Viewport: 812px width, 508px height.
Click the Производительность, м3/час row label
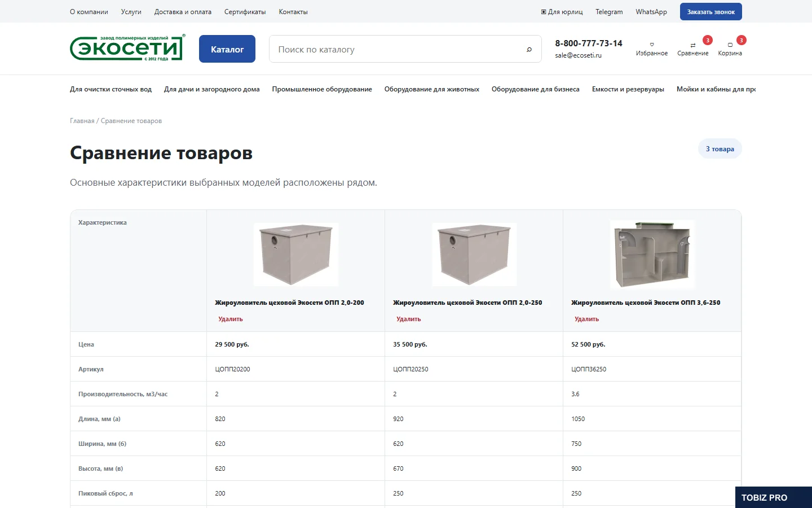(x=123, y=394)
